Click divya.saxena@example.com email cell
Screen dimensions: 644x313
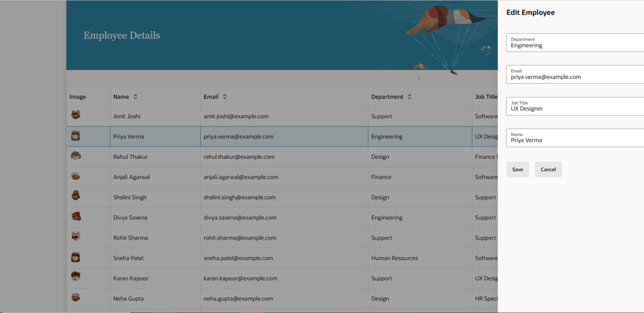click(x=284, y=218)
